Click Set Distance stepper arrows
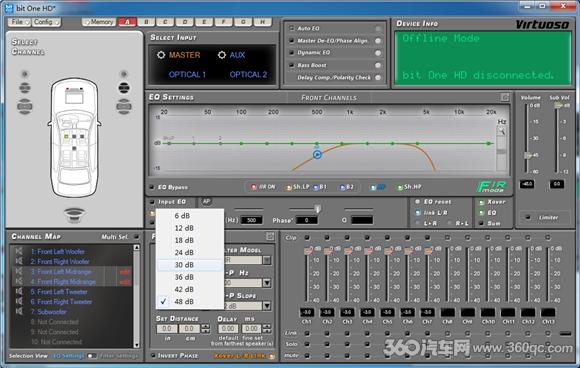This screenshot has height=368, width=580. [205, 328]
